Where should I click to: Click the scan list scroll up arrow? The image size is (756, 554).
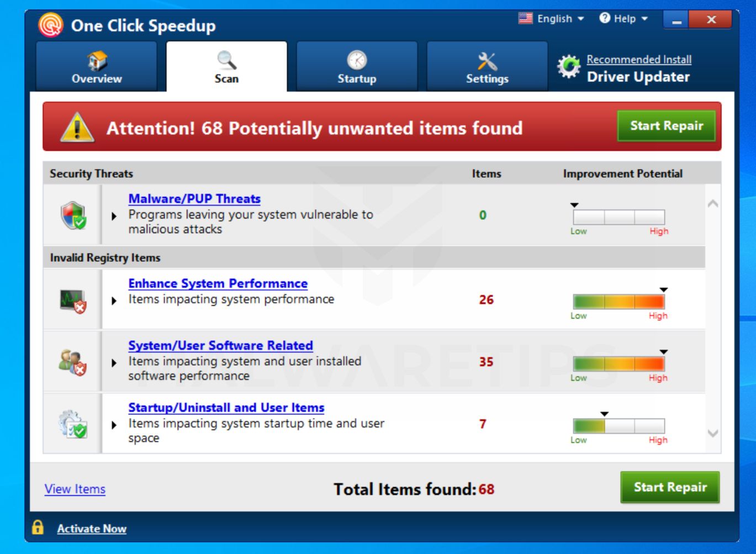713,204
